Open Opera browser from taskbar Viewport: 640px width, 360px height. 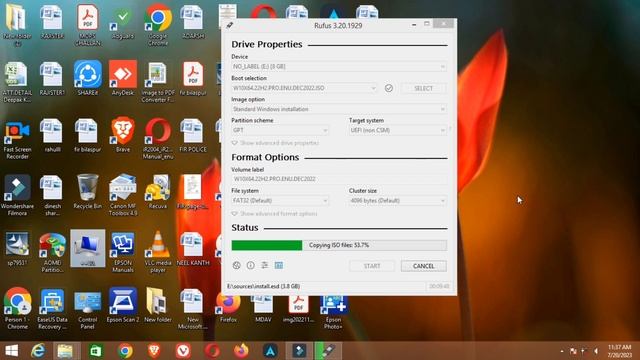coord(212,351)
